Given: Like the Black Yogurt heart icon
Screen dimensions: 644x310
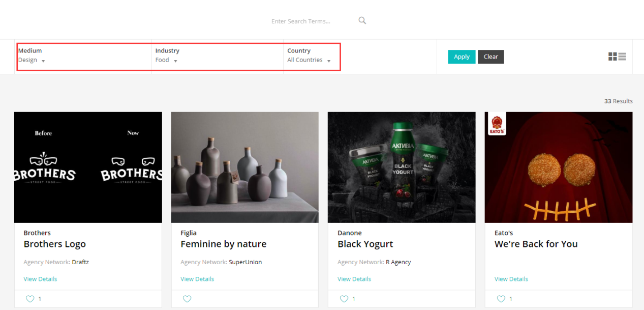Looking at the screenshot, I should pyautogui.click(x=344, y=299).
